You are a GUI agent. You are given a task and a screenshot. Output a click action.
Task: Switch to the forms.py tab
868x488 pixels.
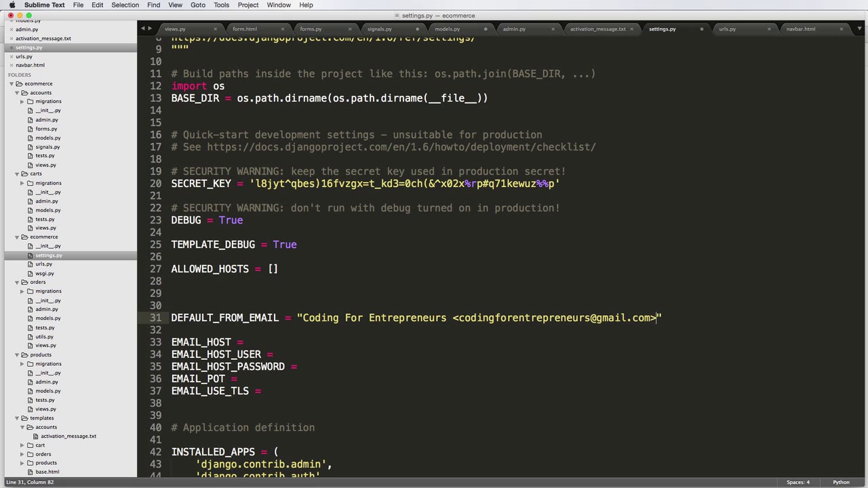(x=311, y=29)
